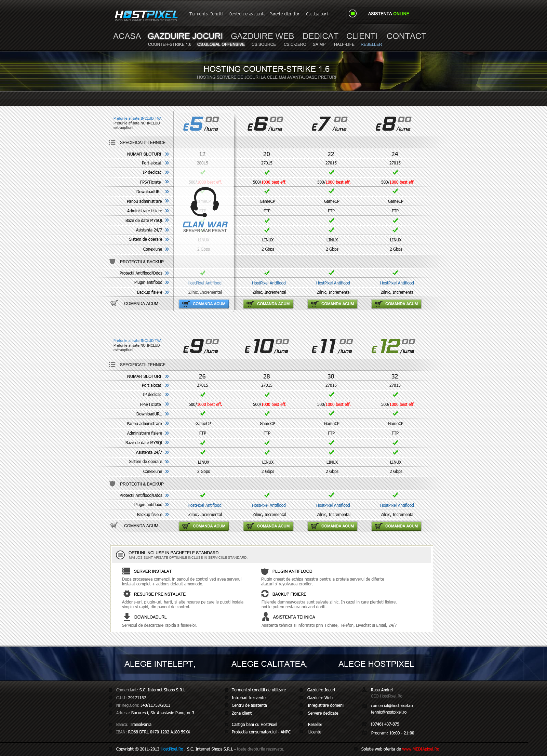
Task: Open the Acasa main menu item
Action: pyautogui.click(x=127, y=36)
